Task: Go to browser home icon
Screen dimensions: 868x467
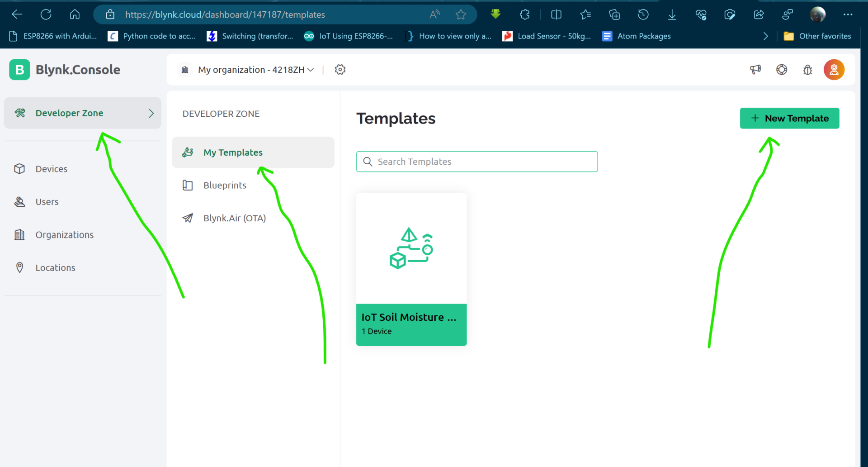Action: 75,14
